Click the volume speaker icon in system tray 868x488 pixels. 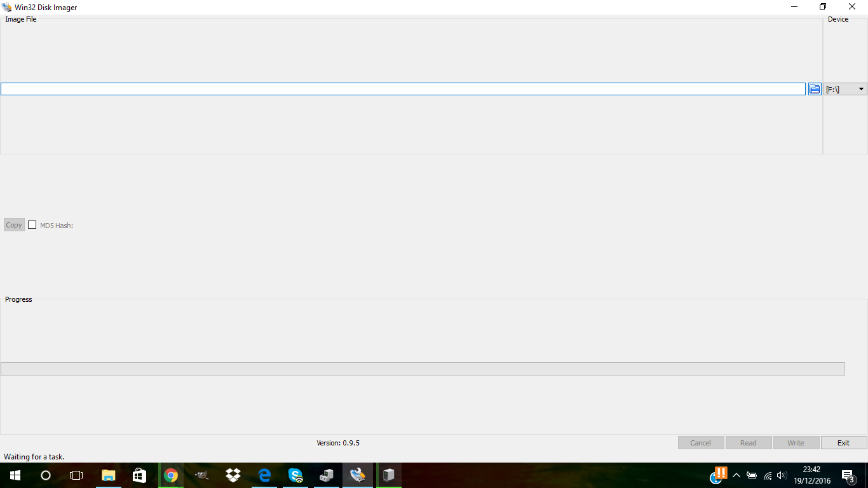click(x=782, y=475)
